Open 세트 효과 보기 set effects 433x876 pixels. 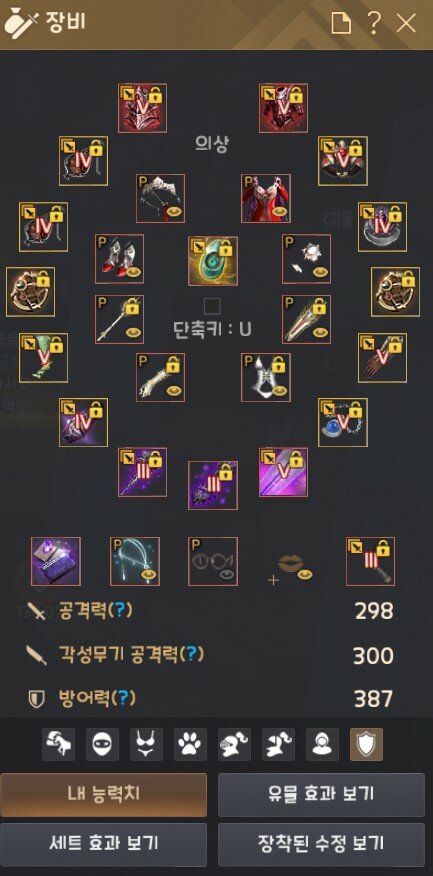pos(103,843)
